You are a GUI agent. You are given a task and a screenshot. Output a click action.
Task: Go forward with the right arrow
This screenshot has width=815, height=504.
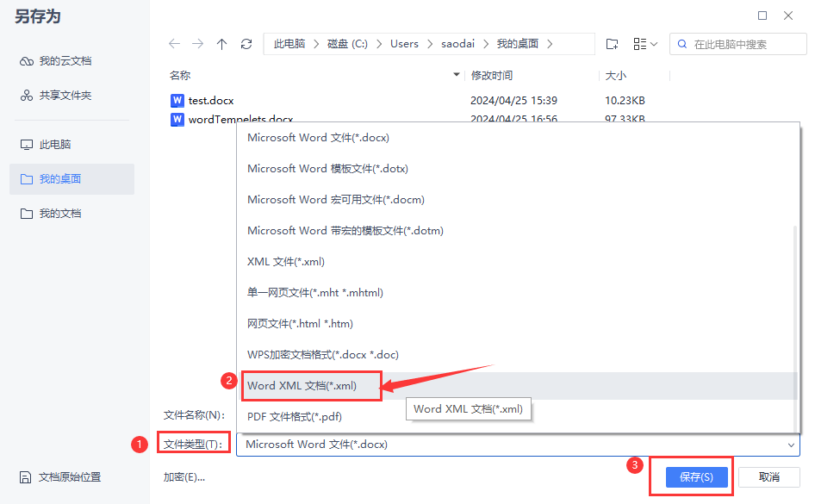point(197,44)
